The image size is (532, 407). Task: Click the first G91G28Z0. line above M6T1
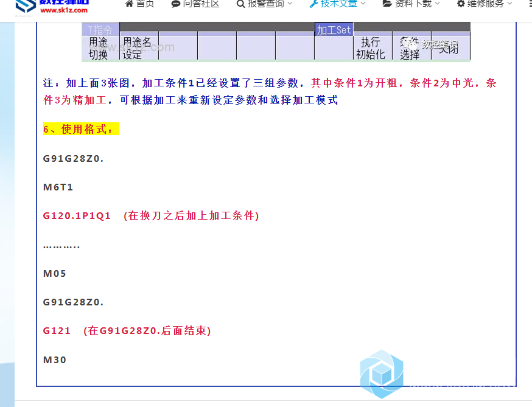pos(73,158)
